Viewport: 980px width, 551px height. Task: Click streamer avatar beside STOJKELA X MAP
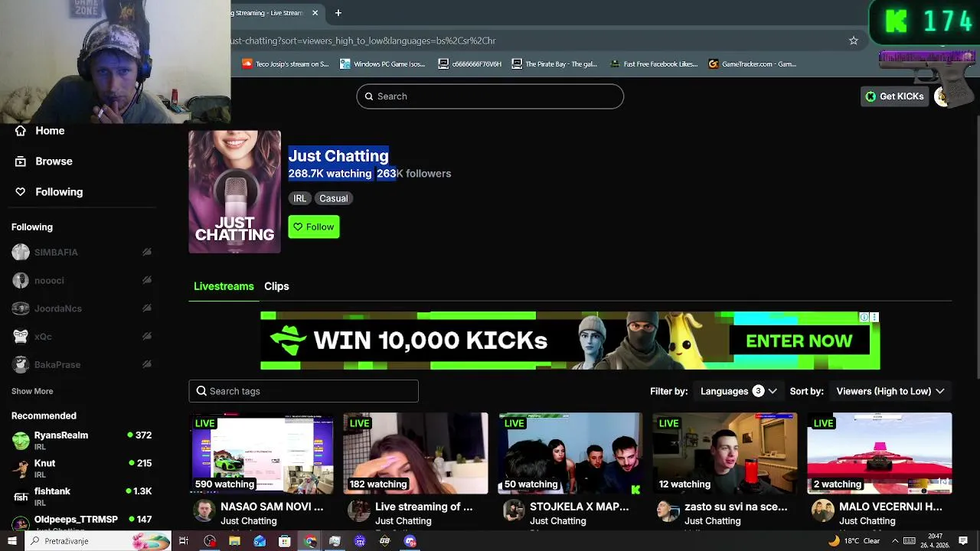(514, 511)
